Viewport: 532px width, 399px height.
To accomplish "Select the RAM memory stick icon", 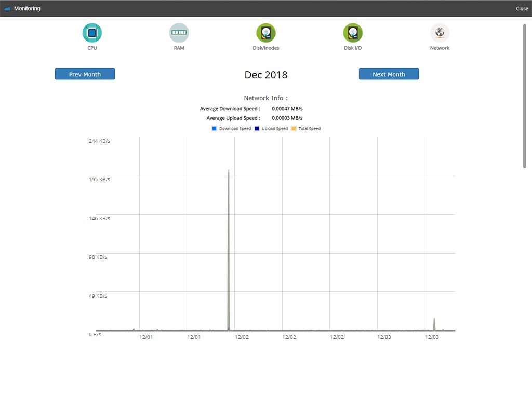I will [x=179, y=33].
